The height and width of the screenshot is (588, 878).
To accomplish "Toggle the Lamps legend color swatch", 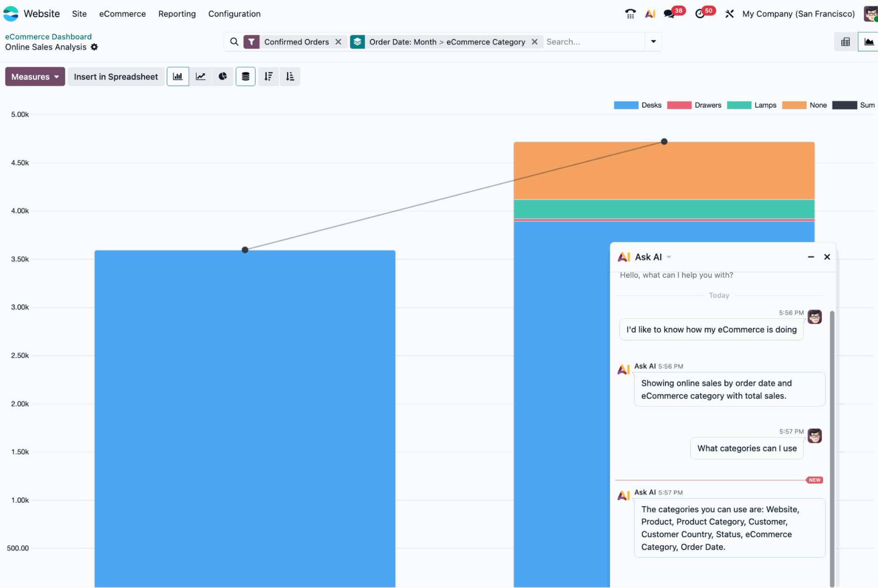I will click(x=739, y=105).
